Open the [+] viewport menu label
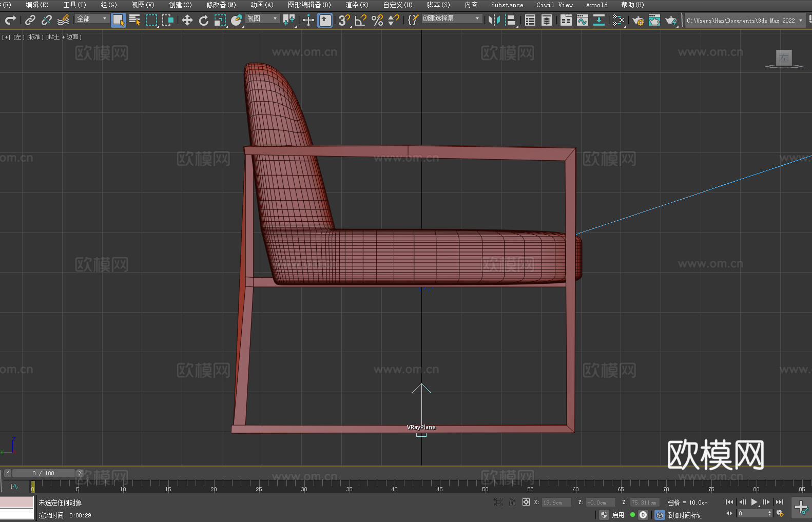 point(6,37)
